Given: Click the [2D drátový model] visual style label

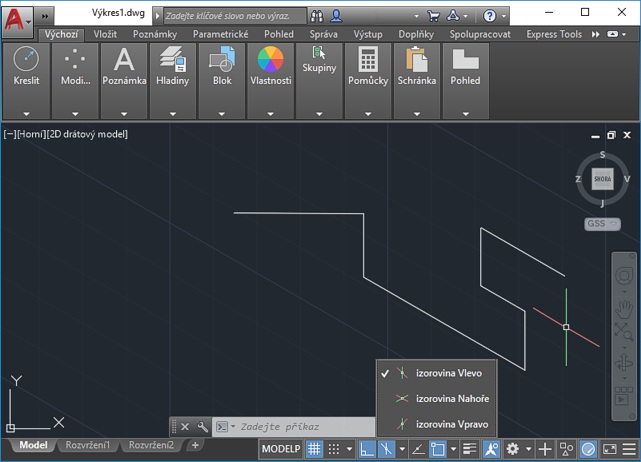Looking at the screenshot, I should coord(87,134).
